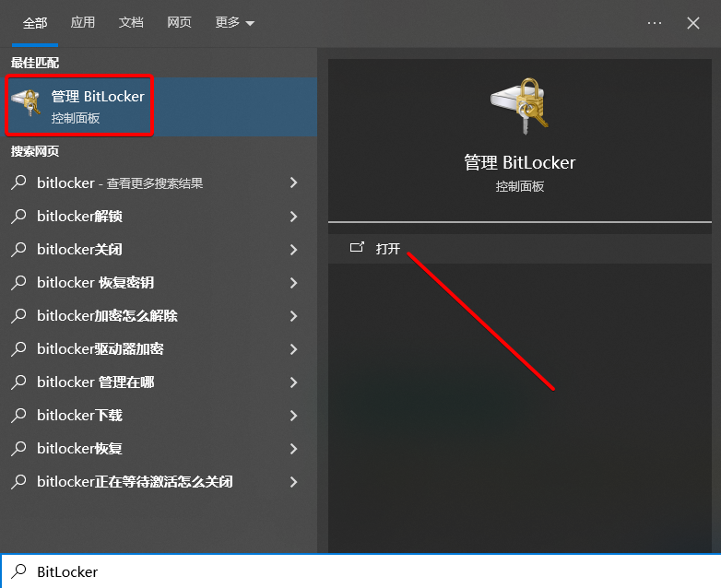Expand arrow for bitlocker正在等待激活怎么关闭
Image resolution: width=721 pixels, height=588 pixels.
pos(294,482)
